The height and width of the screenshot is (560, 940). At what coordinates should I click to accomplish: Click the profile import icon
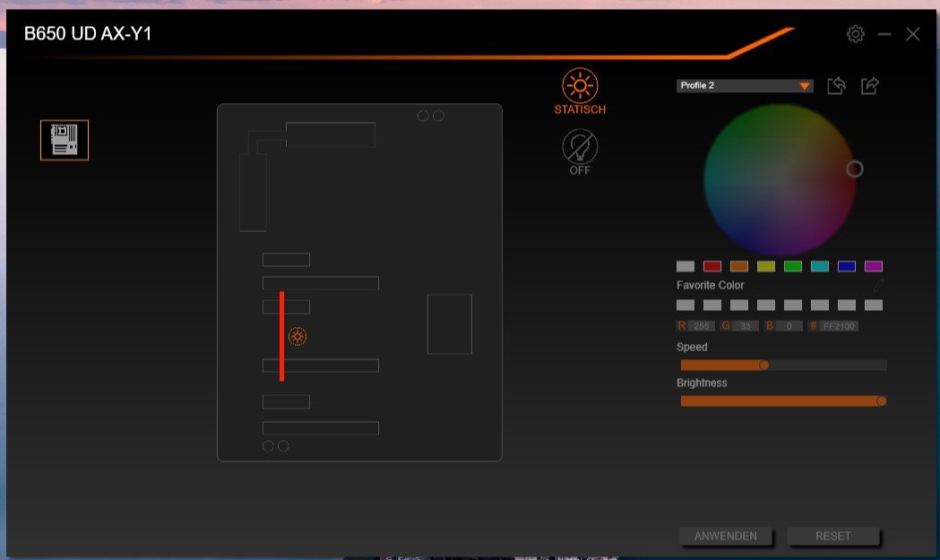tap(836, 86)
